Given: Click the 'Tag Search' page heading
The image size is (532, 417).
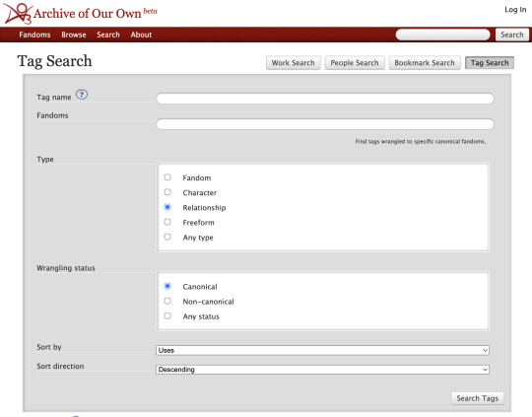Looking at the screenshot, I should pos(54,61).
